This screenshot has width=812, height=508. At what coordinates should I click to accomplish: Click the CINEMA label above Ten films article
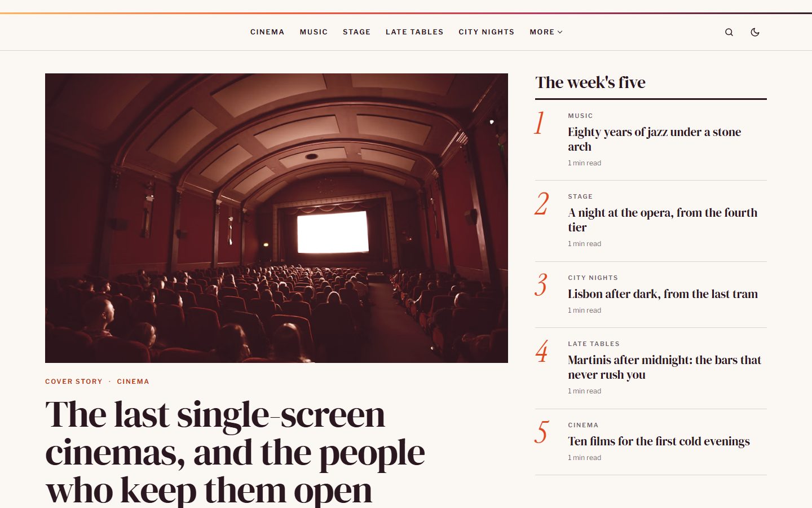pos(583,425)
